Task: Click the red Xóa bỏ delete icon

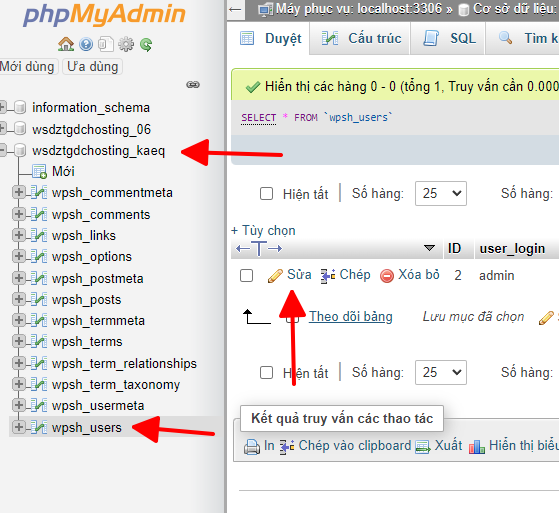Action: pos(387,276)
